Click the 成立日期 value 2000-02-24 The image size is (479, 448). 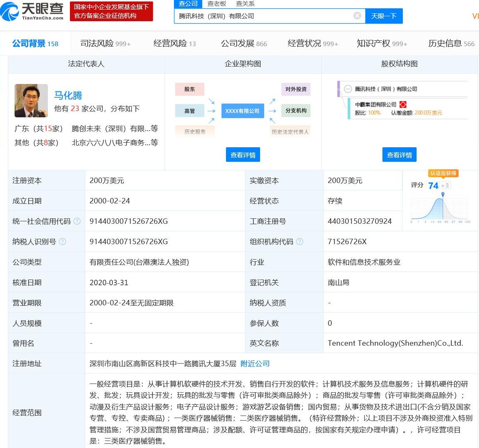tap(110, 200)
